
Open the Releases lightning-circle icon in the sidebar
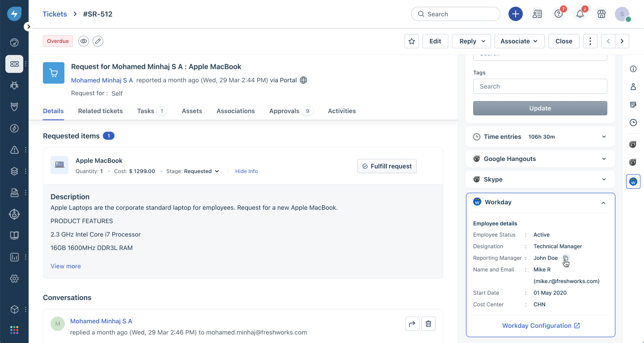[14, 128]
